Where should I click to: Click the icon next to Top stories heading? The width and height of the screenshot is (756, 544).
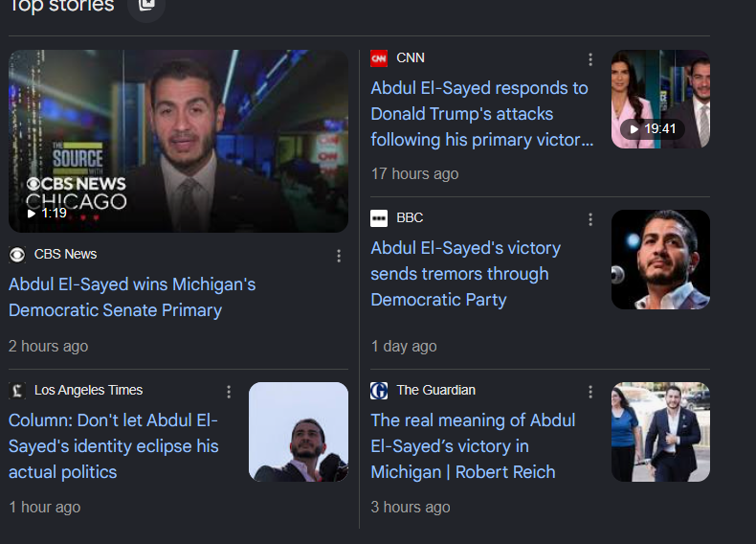(x=146, y=6)
